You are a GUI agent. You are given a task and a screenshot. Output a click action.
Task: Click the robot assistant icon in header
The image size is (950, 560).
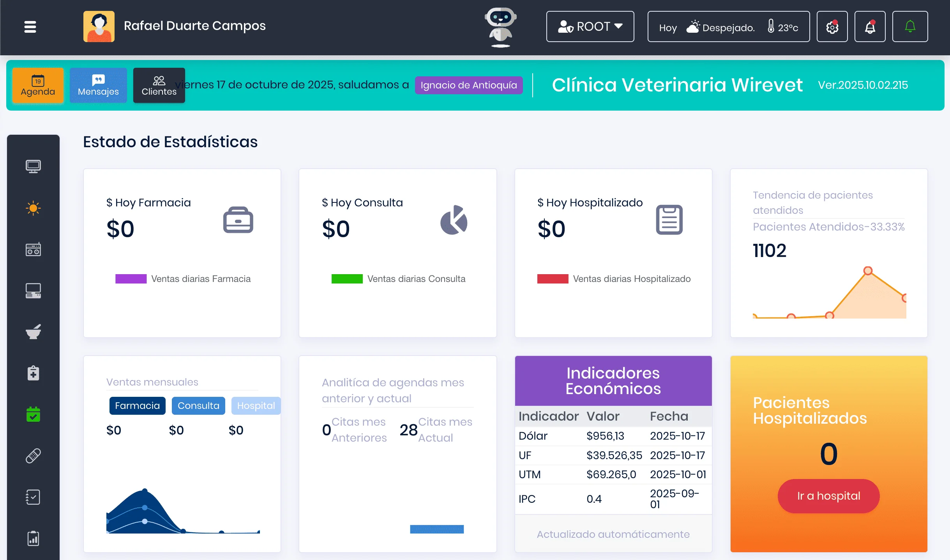coord(500,27)
